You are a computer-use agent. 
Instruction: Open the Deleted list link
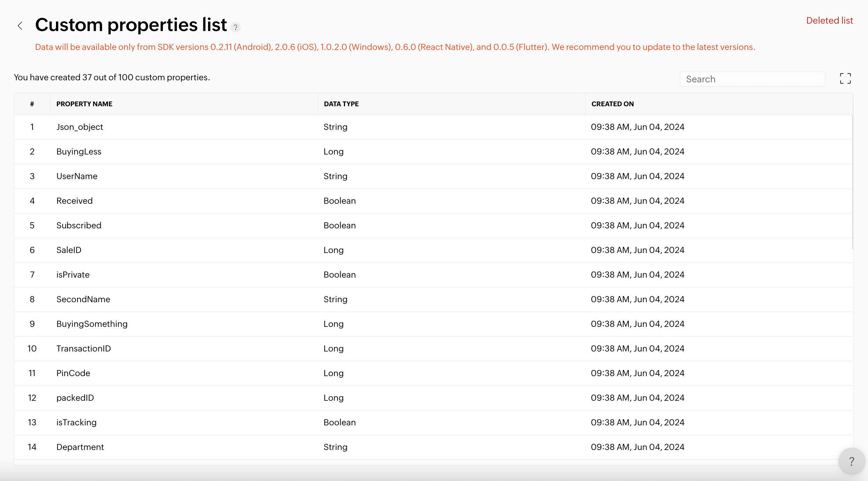(x=829, y=21)
